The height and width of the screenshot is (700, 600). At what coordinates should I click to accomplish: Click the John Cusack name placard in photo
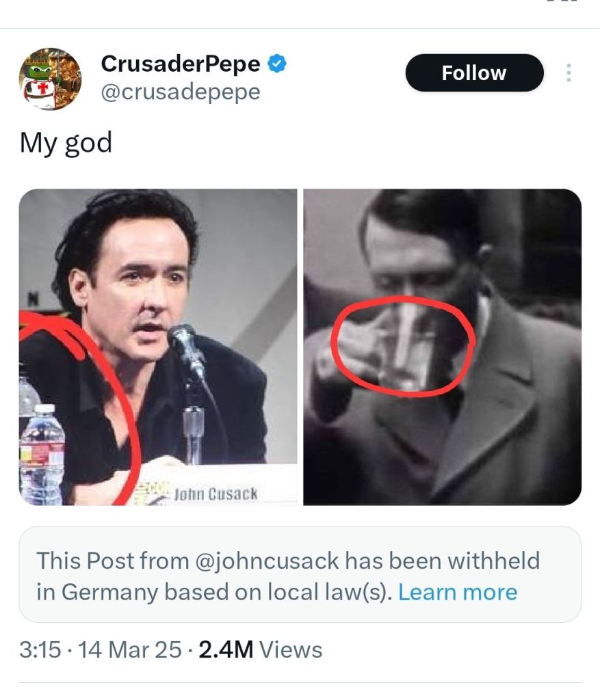215,494
